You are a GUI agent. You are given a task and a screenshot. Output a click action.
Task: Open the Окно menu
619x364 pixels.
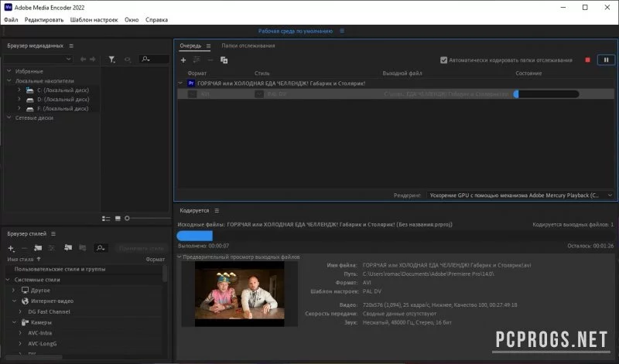tap(132, 20)
